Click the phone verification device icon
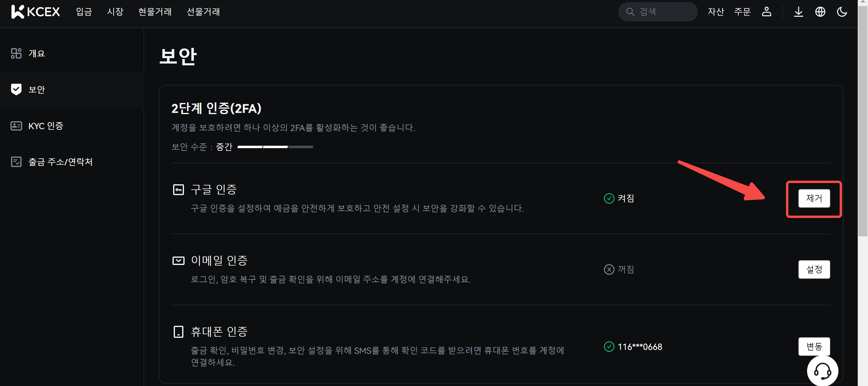 coord(178,332)
